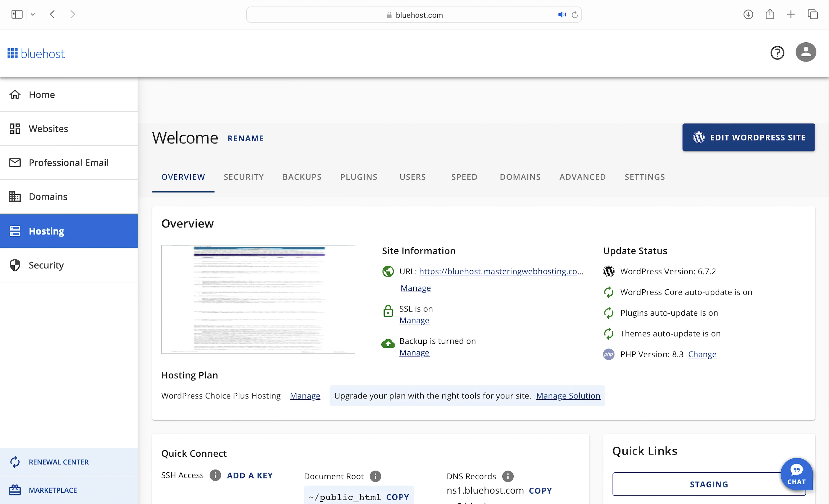The height and width of the screenshot is (504, 829).
Task: Open the live Chat bubble
Action: [796, 474]
